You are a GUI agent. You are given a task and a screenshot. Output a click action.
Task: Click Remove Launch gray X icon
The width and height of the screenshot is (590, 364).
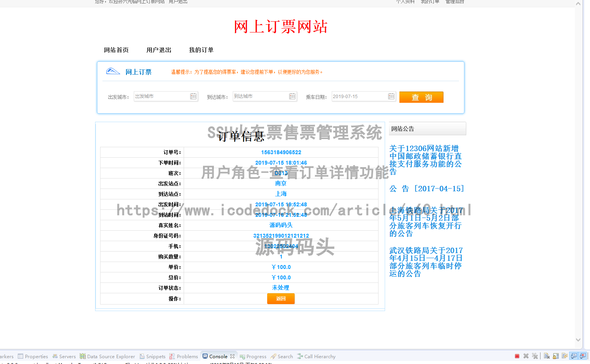(526, 356)
